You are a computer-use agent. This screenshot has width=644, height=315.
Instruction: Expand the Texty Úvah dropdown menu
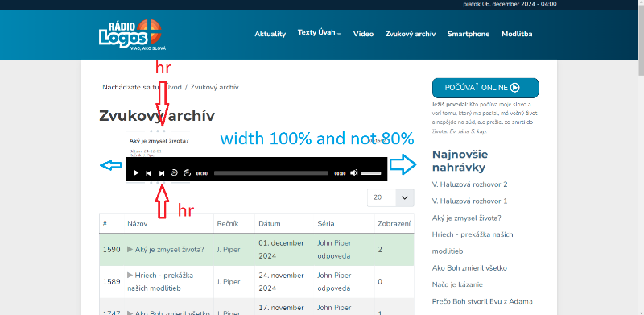click(x=320, y=33)
